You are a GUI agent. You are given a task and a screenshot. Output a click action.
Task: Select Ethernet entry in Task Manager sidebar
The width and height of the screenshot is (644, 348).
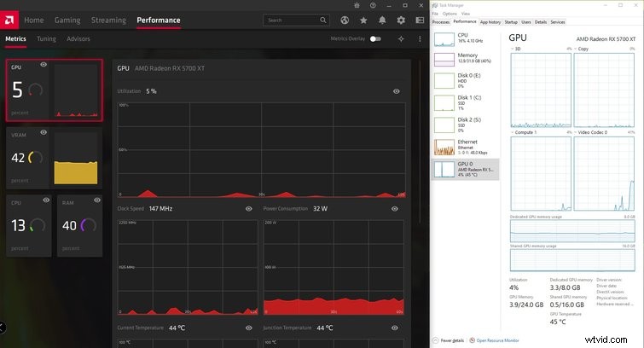click(466, 147)
